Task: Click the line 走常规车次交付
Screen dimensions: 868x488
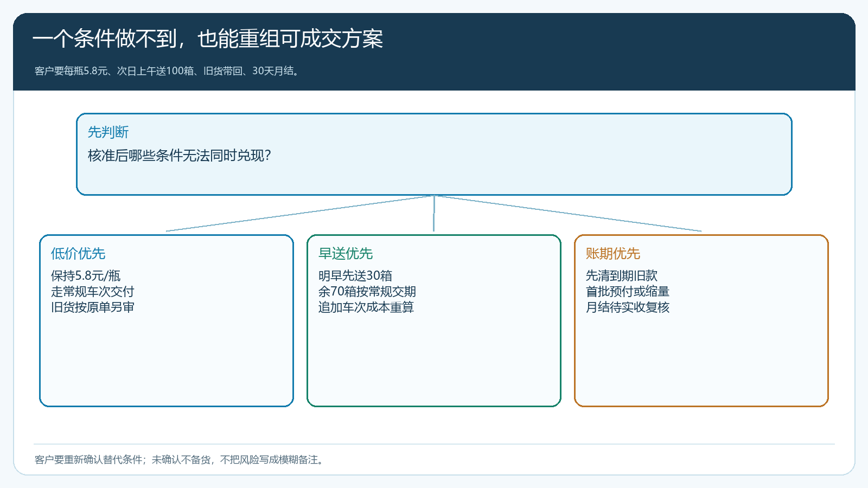Action: click(x=92, y=292)
